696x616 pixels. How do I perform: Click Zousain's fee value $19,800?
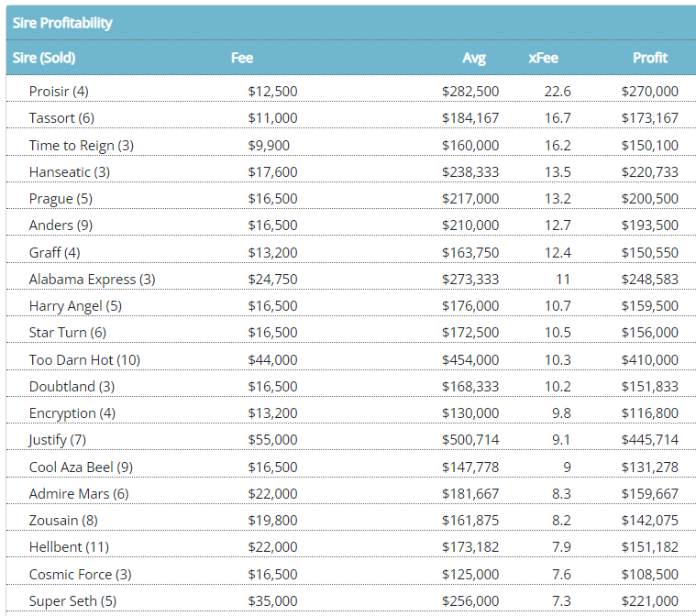pyautogui.click(x=272, y=521)
